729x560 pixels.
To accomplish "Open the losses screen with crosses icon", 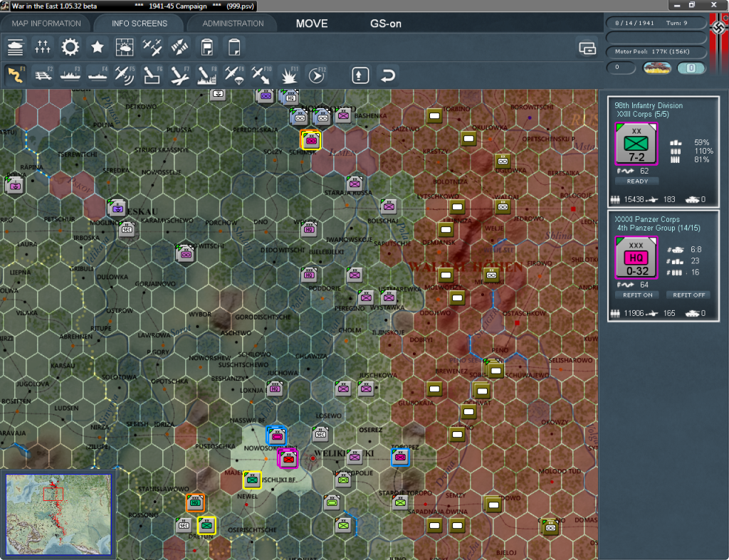I will coord(43,47).
